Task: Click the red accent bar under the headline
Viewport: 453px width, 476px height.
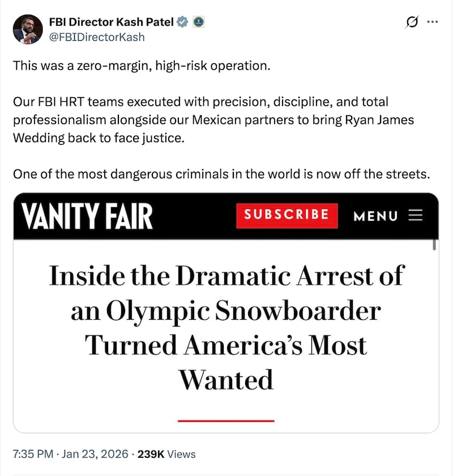Action: tap(226, 421)
